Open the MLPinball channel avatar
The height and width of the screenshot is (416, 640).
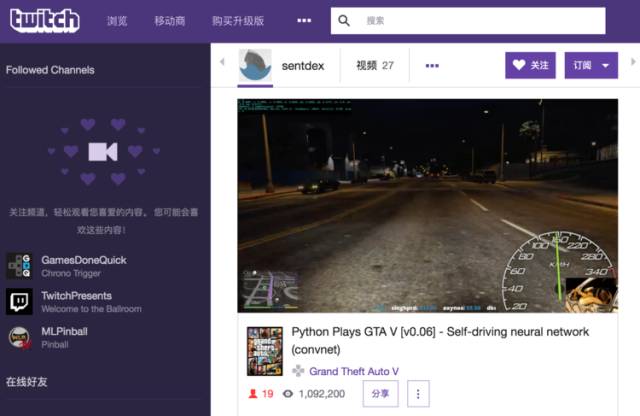pyautogui.click(x=19, y=337)
